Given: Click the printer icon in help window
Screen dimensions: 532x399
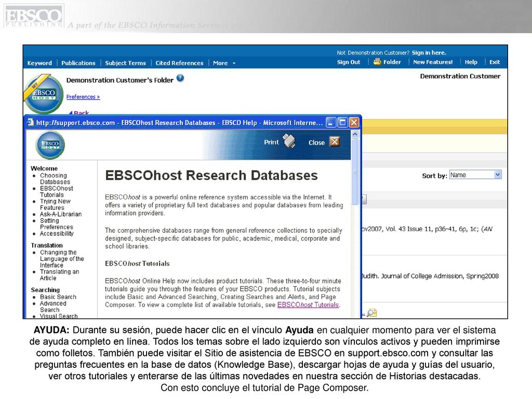Looking at the screenshot, I should point(289,141).
